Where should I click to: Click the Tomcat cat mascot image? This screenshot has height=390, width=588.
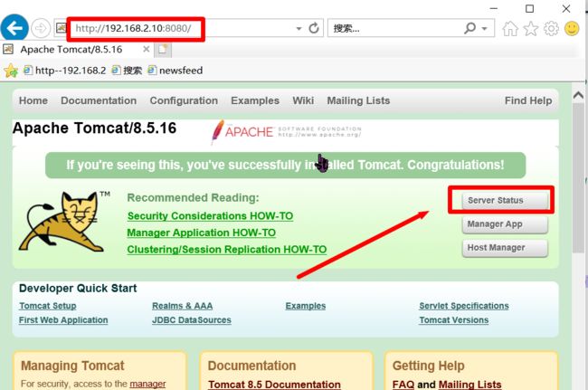[64, 222]
